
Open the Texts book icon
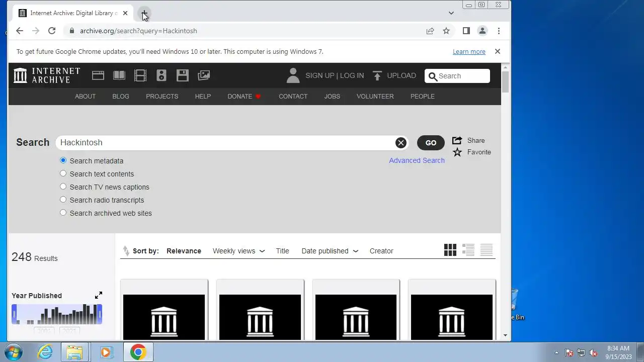point(119,75)
